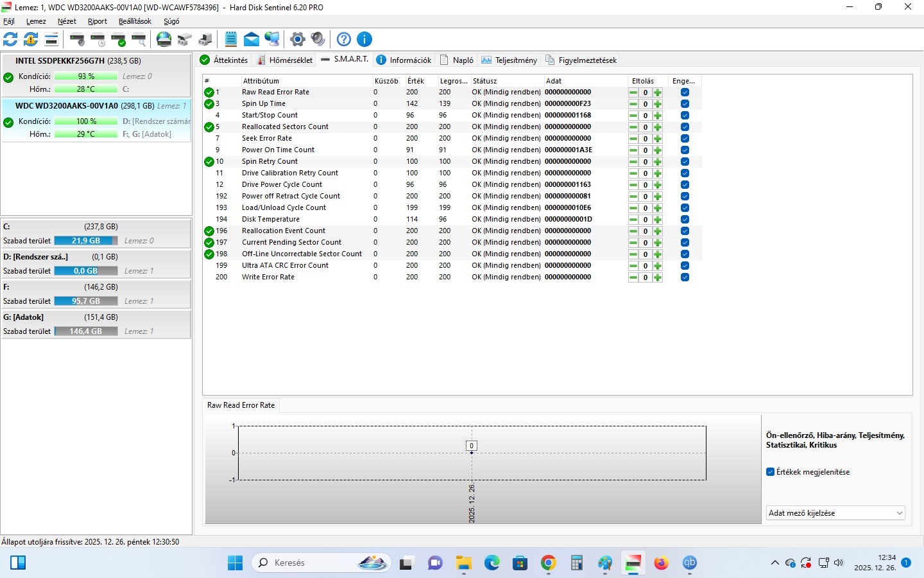Open the blue notepad report icon
Screen dimensions: 924x578
[231, 39]
